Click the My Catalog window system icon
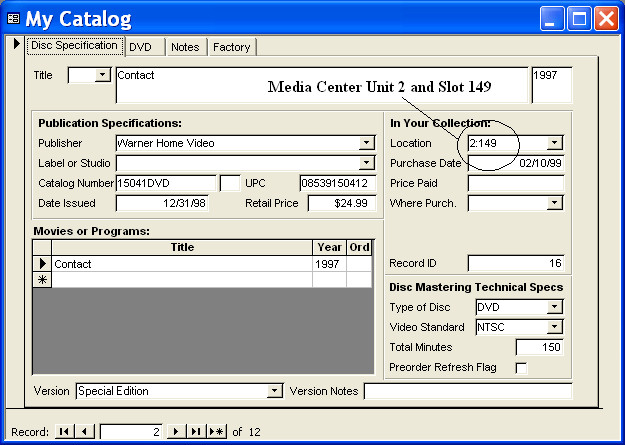 [14, 18]
